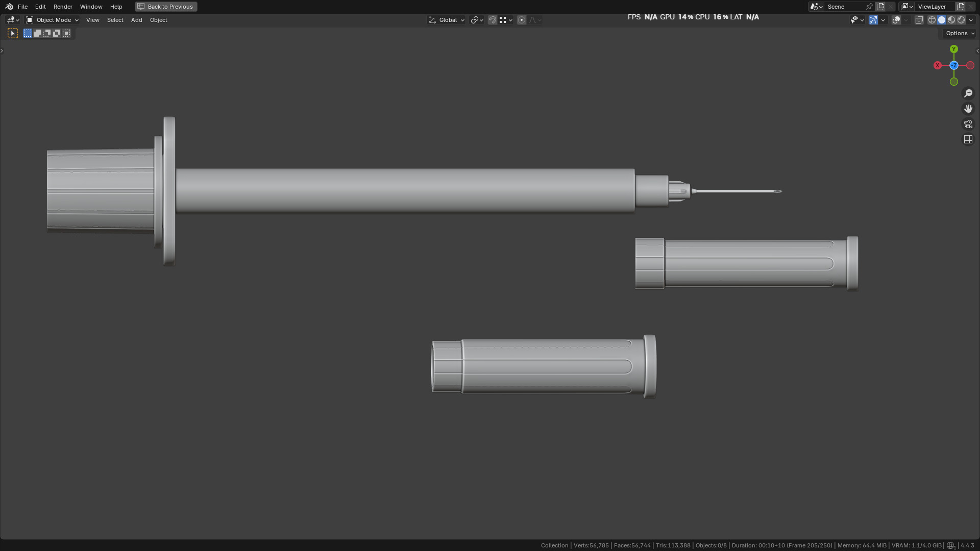This screenshot has width=980, height=551.
Task: Add a new view layer icon
Action: coord(961,7)
